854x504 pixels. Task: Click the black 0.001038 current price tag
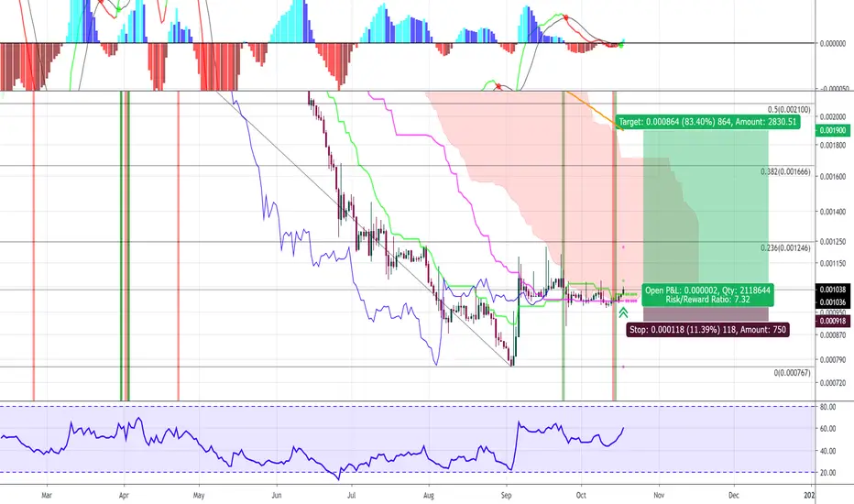point(832,290)
